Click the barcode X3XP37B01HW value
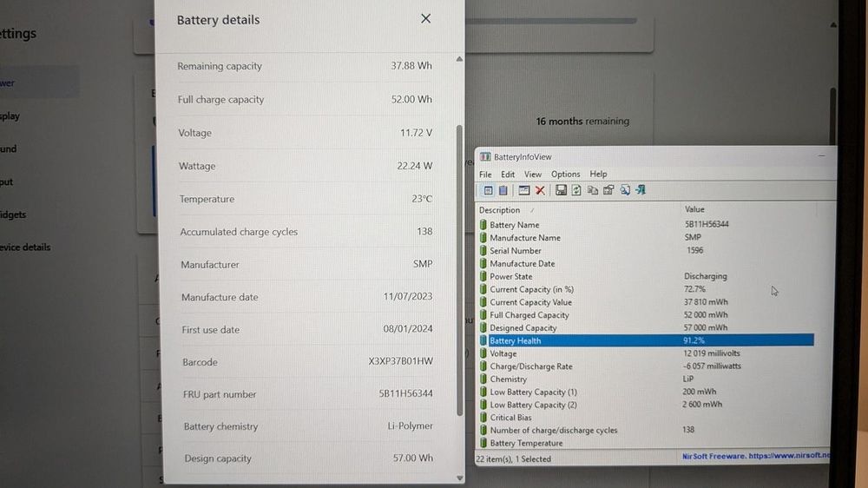The height and width of the screenshot is (488, 868). click(401, 361)
